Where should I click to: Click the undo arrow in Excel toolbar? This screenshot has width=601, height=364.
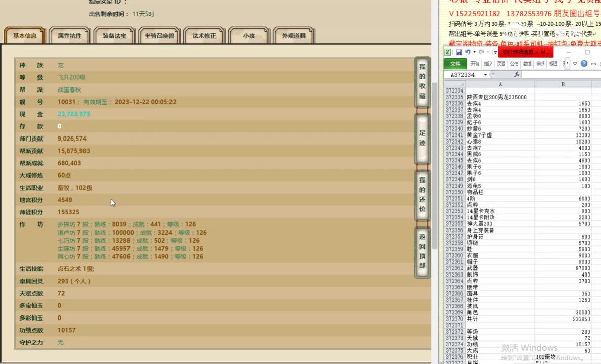coord(467,52)
